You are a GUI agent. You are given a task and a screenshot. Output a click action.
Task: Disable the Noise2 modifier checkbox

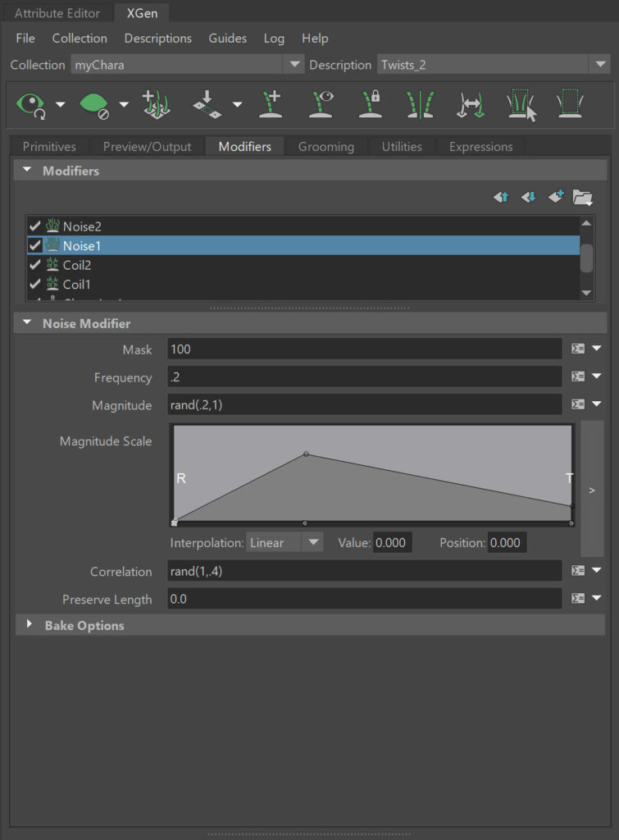point(34,226)
